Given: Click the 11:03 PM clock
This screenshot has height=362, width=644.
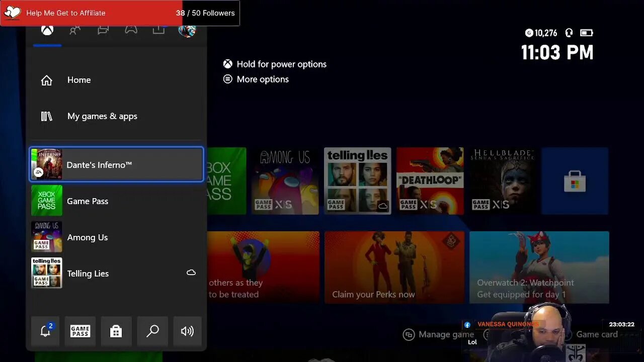Looking at the screenshot, I should [x=557, y=52].
